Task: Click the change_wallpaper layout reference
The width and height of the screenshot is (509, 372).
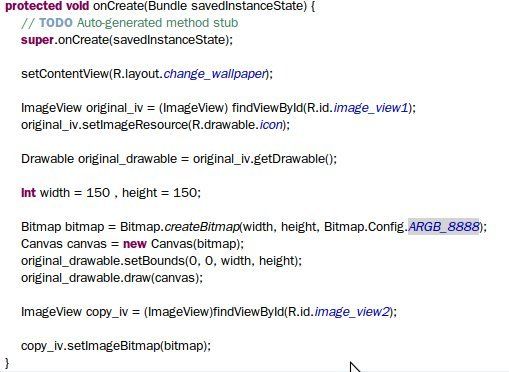Action: (x=215, y=74)
